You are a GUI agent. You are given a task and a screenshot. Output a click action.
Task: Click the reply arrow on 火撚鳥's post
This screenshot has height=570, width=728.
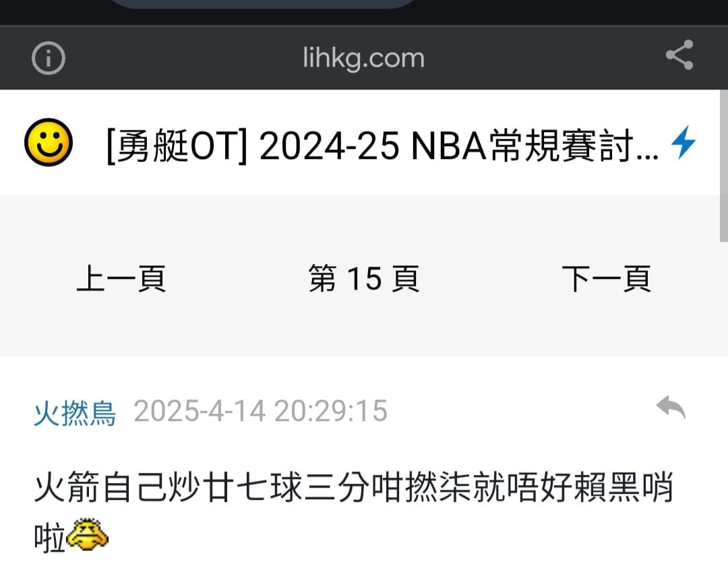click(x=671, y=408)
